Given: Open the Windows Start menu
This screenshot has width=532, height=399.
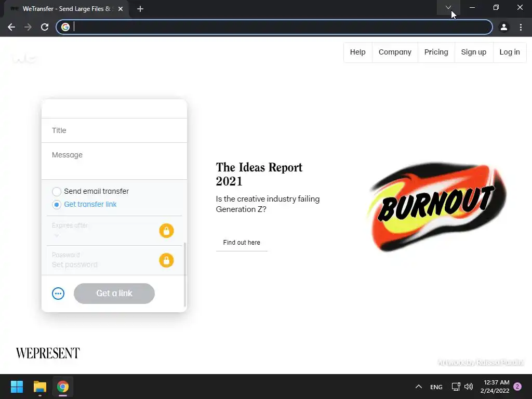Looking at the screenshot, I should pos(17,387).
